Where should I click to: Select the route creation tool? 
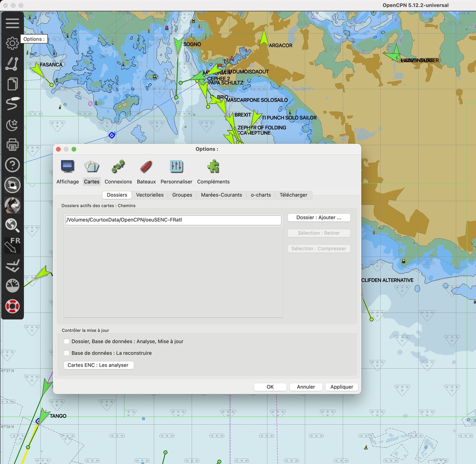(13, 64)
